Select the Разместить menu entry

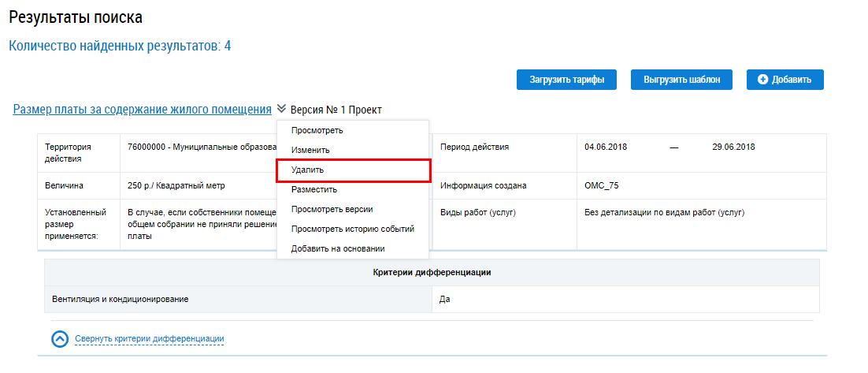313,189
